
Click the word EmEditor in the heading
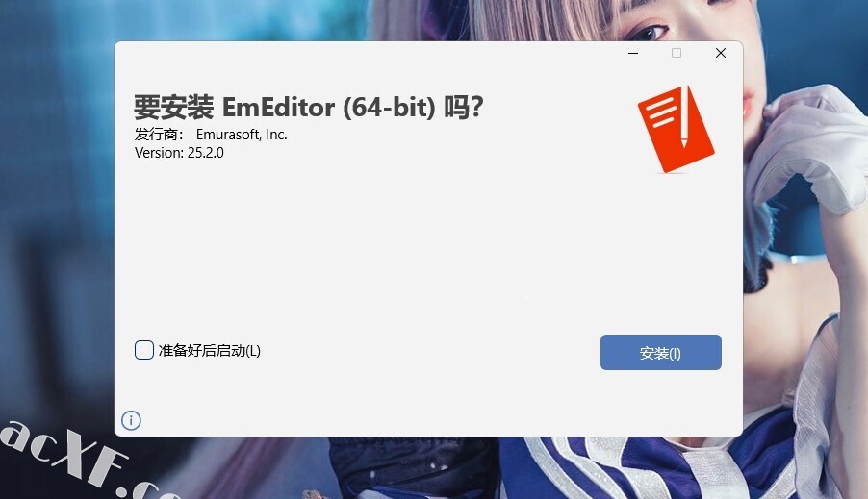pos(278,107)
